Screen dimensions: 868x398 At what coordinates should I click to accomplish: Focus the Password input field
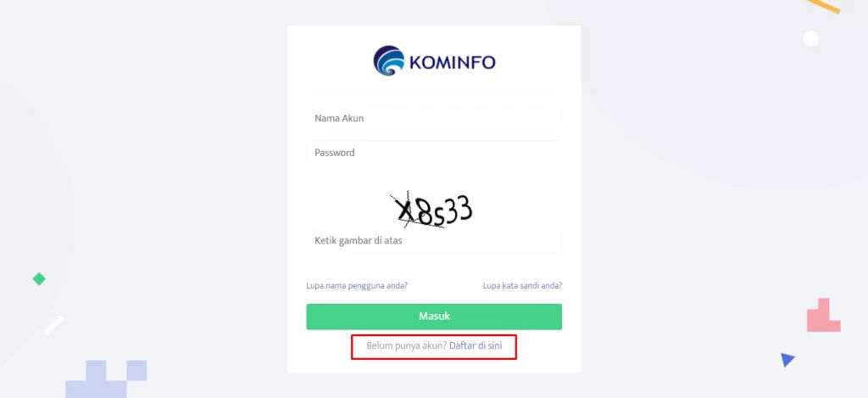pyautogui.click(x=434, y=153)
